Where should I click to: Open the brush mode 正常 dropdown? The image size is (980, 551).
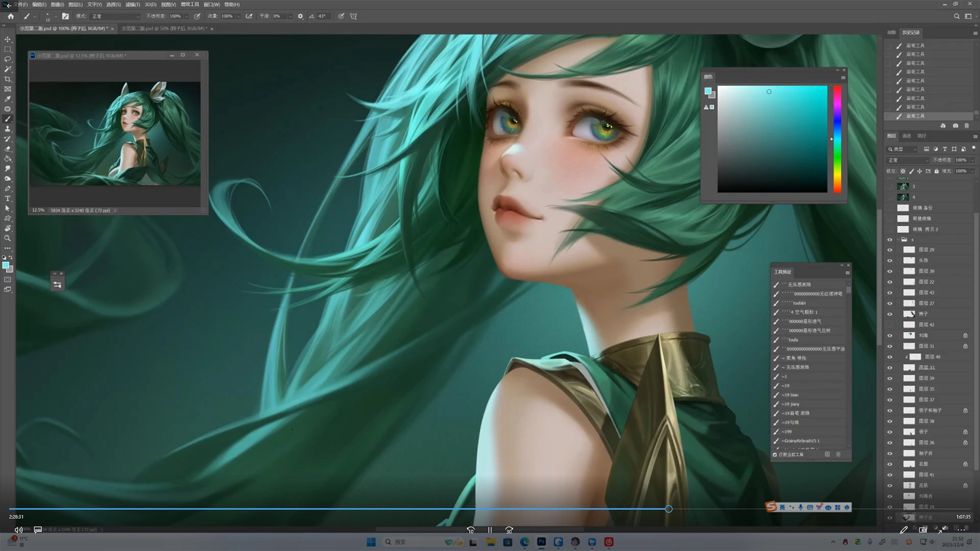point(115,16)
